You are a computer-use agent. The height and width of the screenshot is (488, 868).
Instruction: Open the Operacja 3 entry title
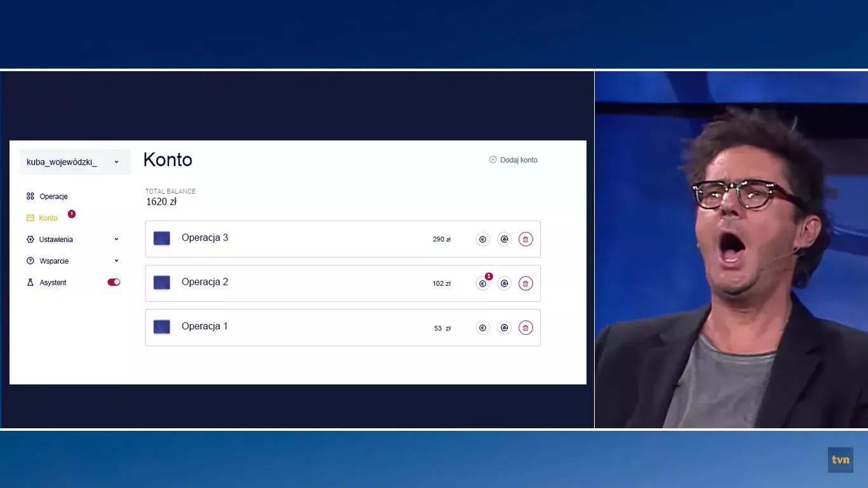tap(205, 238)
